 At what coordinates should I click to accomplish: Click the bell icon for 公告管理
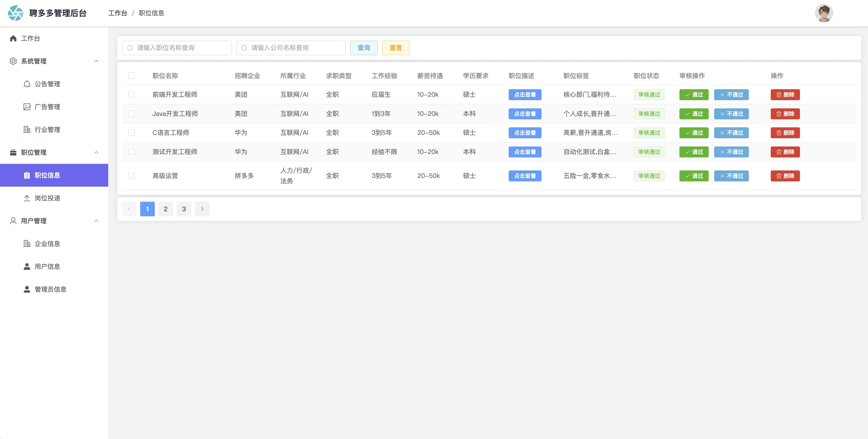[x=27, y=84]
